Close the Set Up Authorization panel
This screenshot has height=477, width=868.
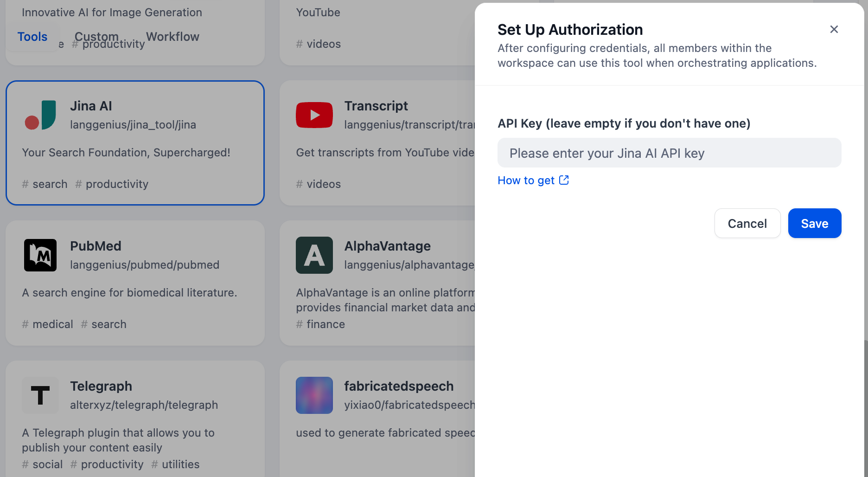coord(834,29)
